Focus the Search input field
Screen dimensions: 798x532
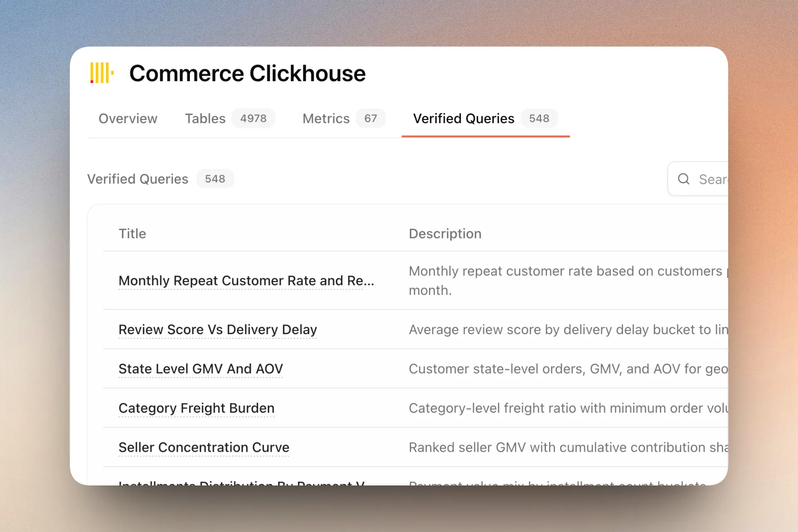(698, 179)
